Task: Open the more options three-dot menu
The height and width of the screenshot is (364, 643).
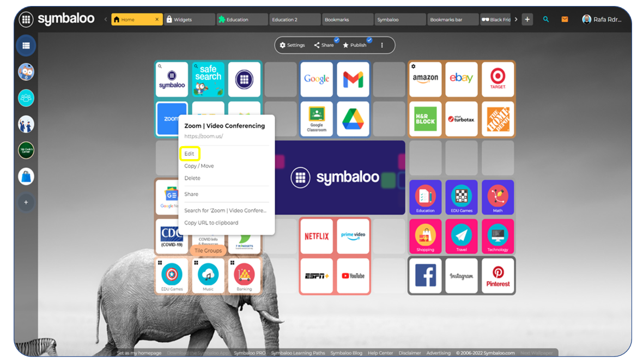Action: [382, 45]
